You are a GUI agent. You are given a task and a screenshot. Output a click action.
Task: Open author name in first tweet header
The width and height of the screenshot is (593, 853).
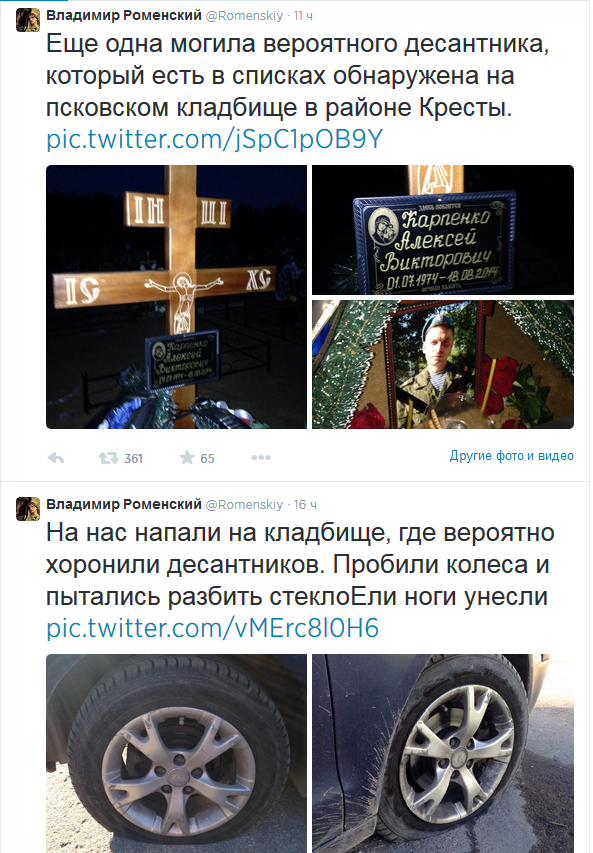[124, 15]
